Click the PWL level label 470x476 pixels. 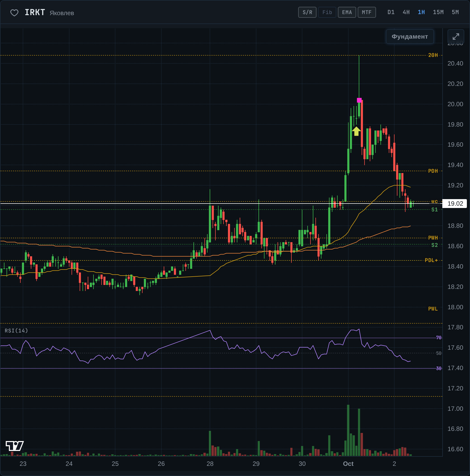[x=433, y=309]
